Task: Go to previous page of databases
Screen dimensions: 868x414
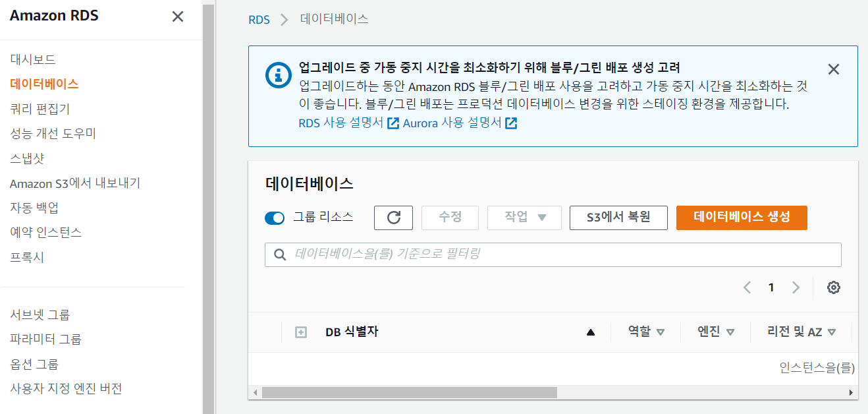Action: pyautogui.click(x=747, y=287)
